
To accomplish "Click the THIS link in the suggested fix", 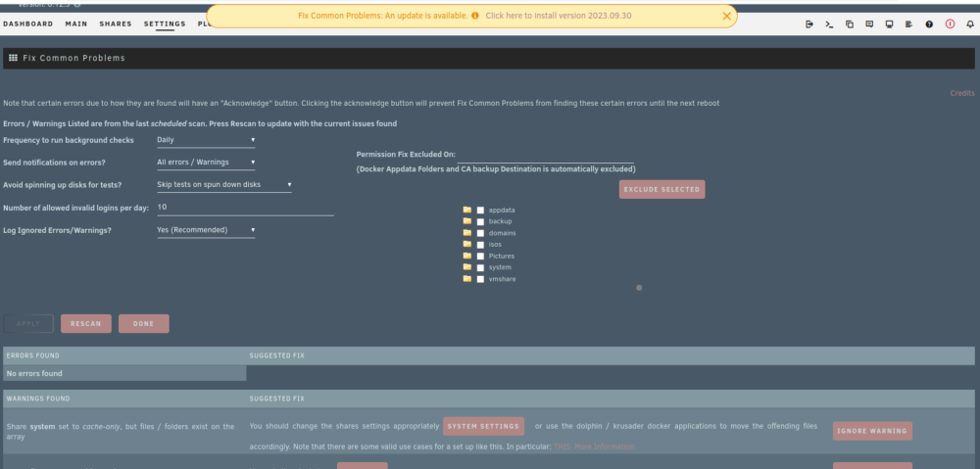I will (562, 446).
